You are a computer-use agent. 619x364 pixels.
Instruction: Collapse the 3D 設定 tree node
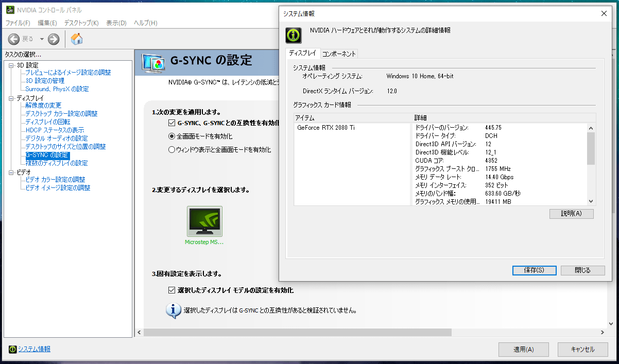11,65
